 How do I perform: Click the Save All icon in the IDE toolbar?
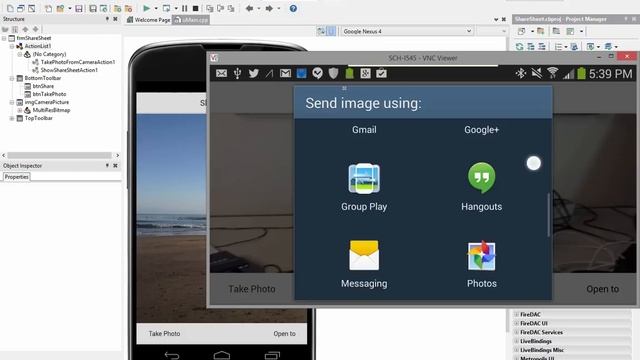pyautogui.click(x=93, y=9)
